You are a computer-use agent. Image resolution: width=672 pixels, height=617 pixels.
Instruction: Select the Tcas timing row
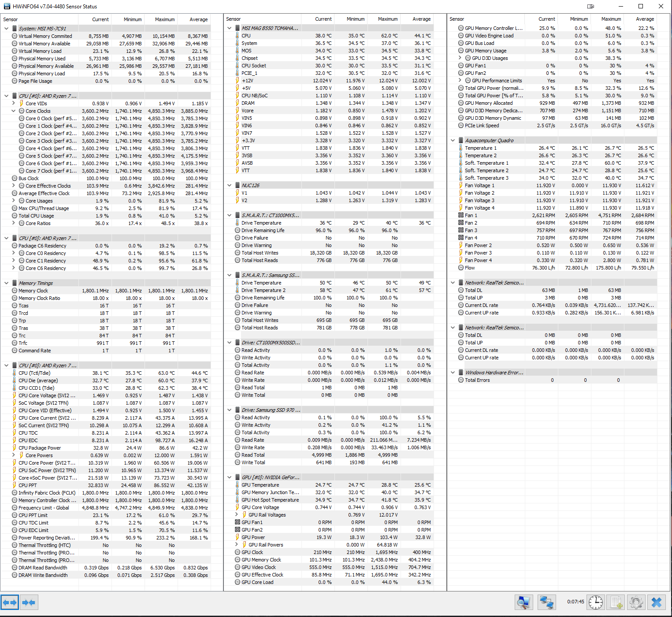click(x=106, y=306)
